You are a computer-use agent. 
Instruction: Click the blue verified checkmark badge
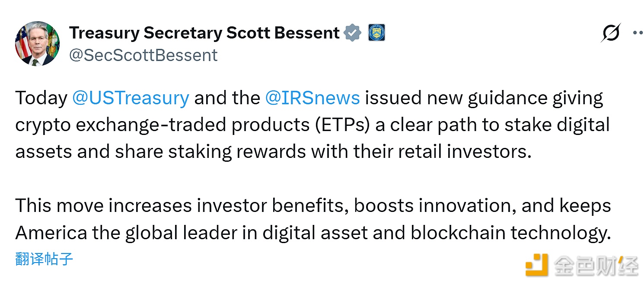[x=352, y=33]
